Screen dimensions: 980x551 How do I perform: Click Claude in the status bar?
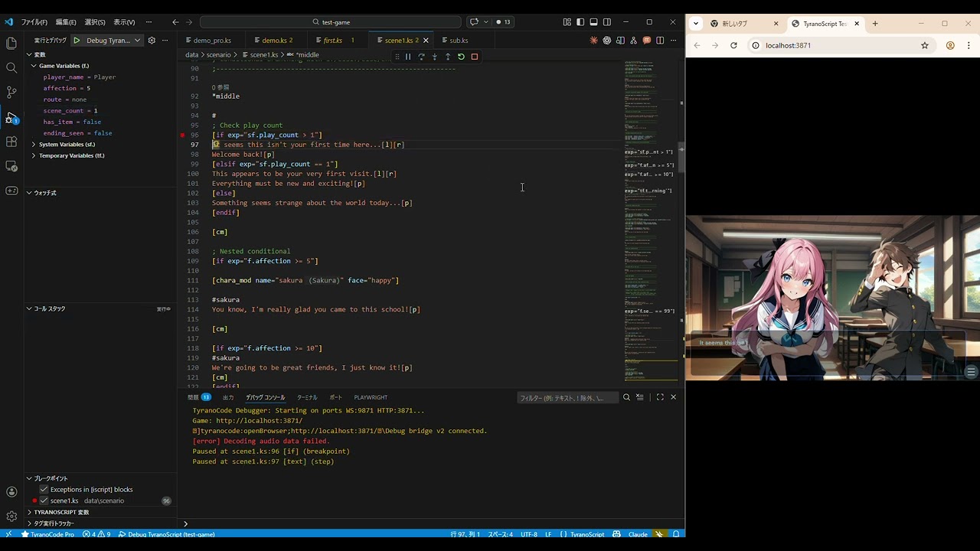coord(638,534)
